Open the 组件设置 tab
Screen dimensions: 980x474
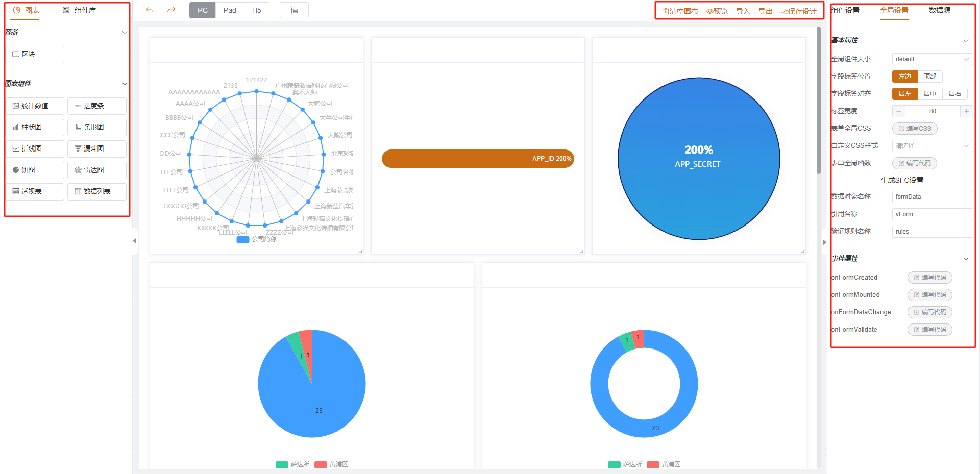(845, 10)
